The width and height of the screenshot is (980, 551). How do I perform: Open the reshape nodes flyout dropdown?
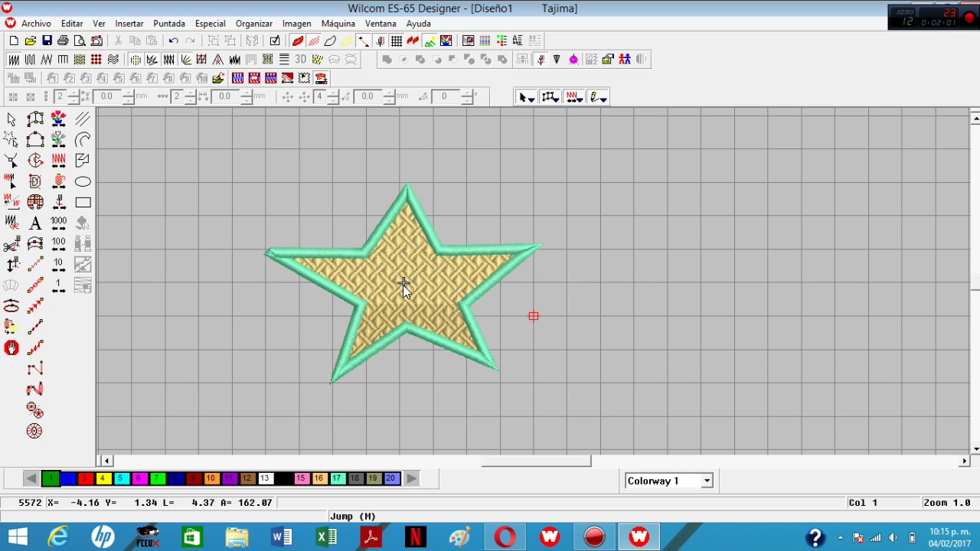[x=550, y=97]
